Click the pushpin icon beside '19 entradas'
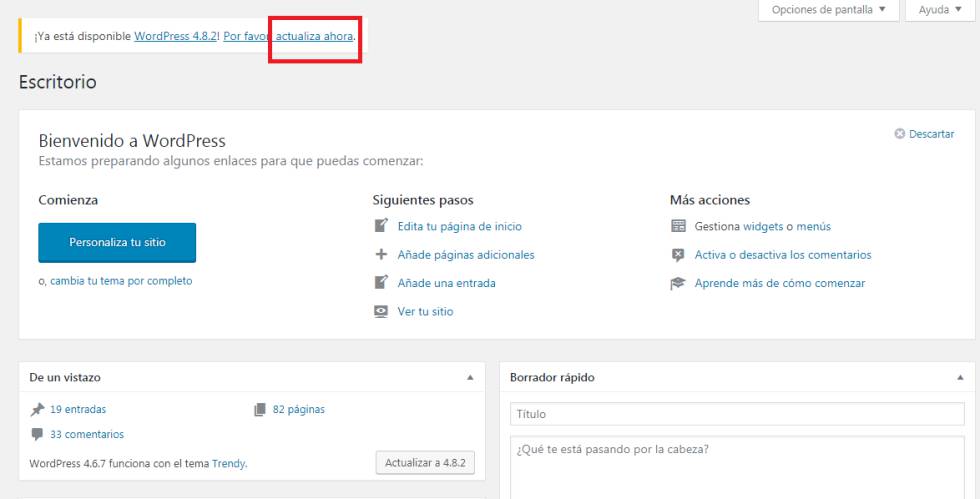Screen dimensions: 980x499 coord(38,410)
